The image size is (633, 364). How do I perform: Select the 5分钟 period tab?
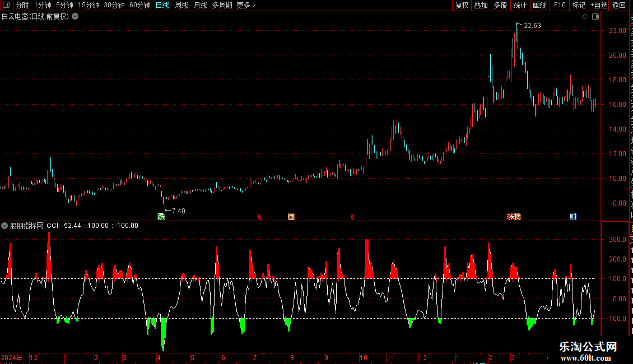[x=64, y=5]
